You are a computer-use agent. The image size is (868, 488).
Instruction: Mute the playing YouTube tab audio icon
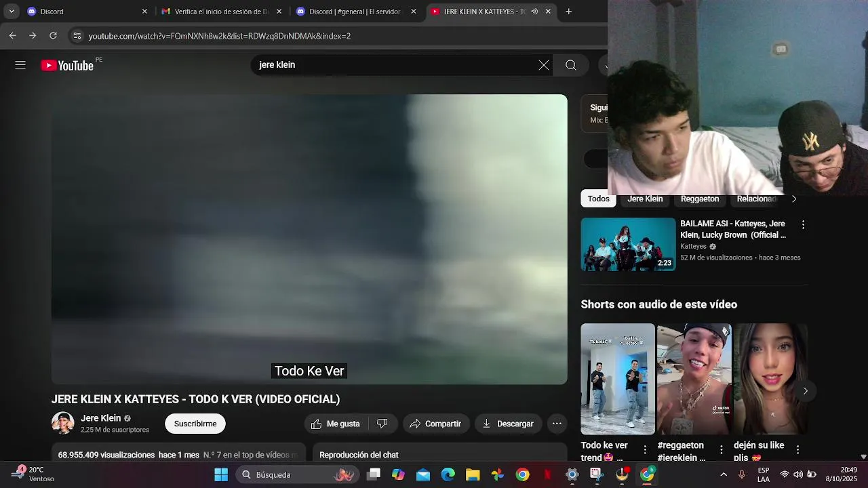pos(534,12)
